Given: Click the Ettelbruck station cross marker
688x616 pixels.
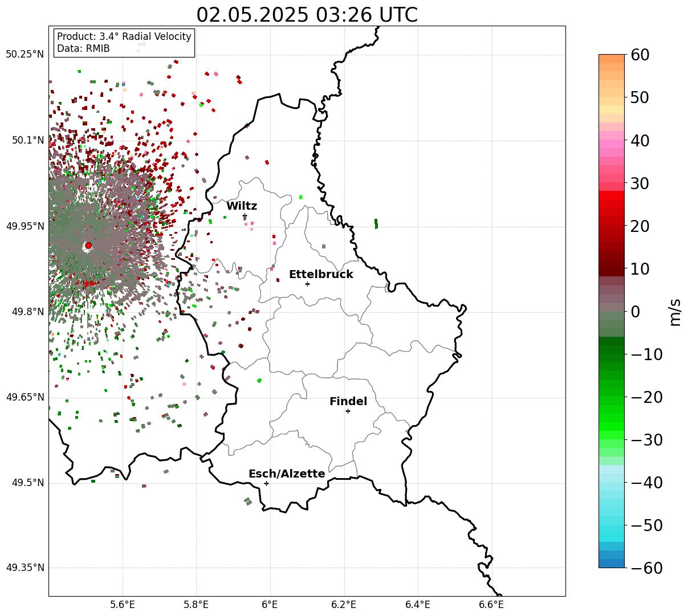Looking at the screenshot, I should click(x=308, y=284).
